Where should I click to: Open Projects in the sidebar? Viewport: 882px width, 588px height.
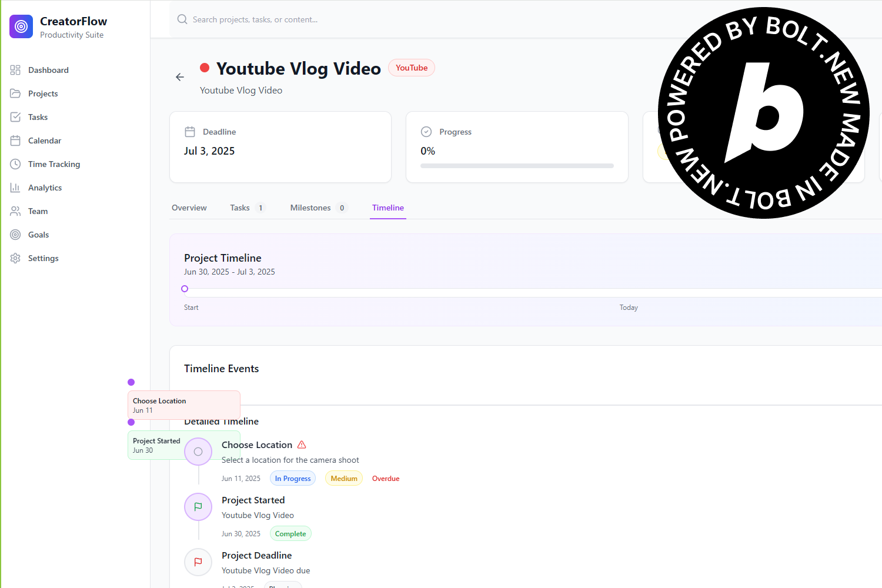(x=43, y=93)
